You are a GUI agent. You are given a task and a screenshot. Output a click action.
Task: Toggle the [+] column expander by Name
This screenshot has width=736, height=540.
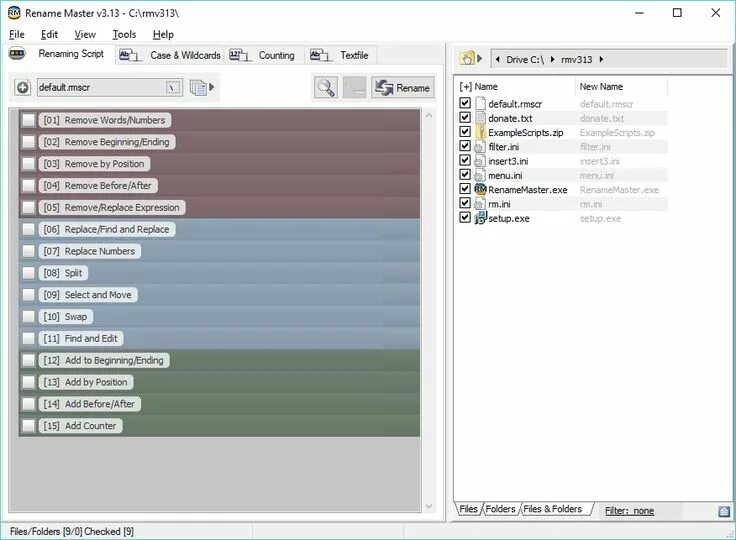tap(465, 86)
